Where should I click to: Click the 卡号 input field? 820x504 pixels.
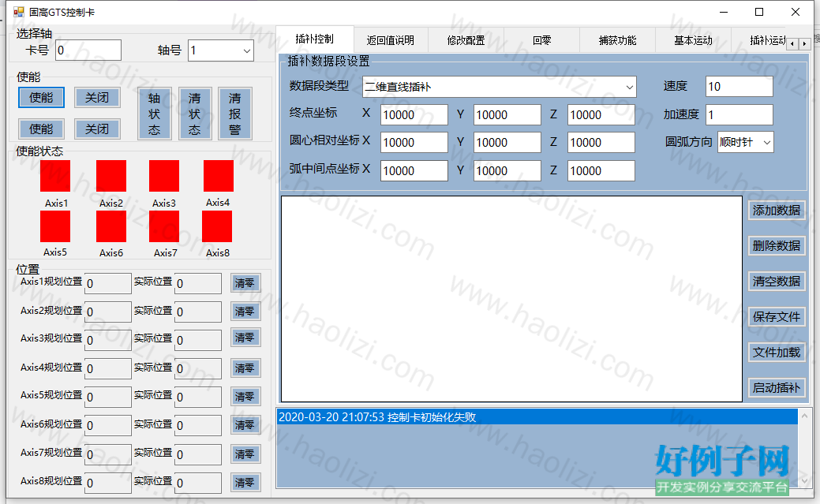(88, 50)
